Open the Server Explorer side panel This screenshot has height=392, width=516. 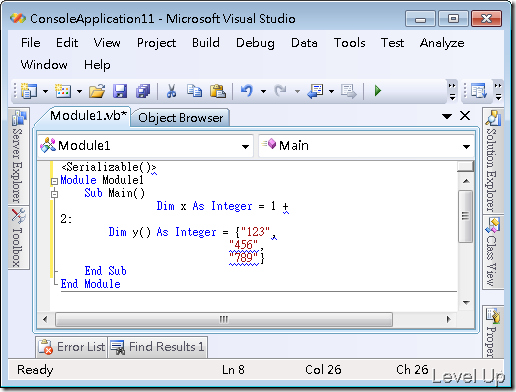pyautogui.click(x=18, y=156)
